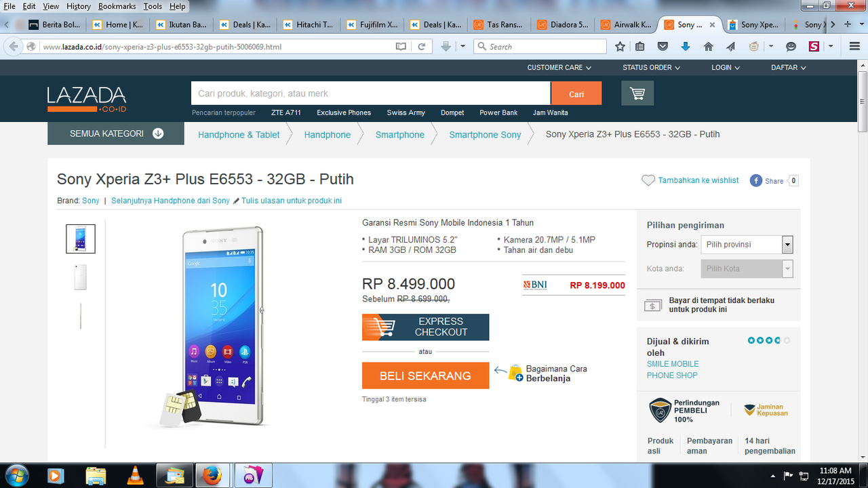Image resolution: width=868 pixels, height=488 pixels.
Task: Open the History menu
Action: point(79,6)
